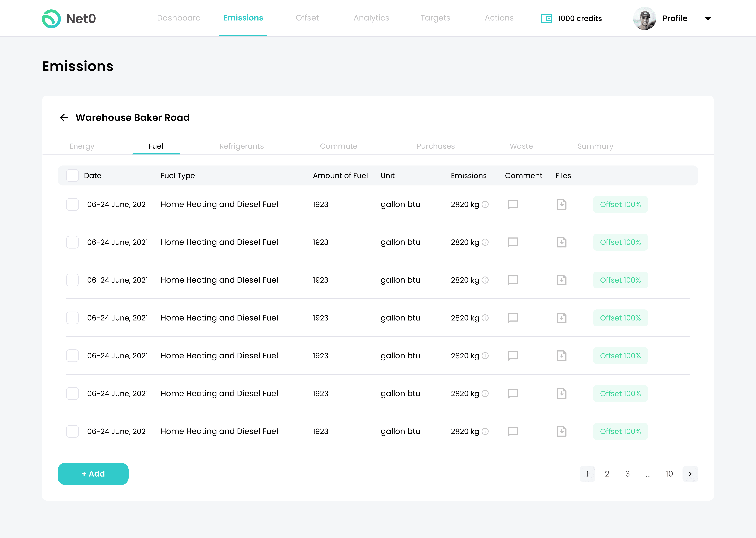Download the file in the sixth row
Viewport: 756px width, 538px height.
point(562,393)
